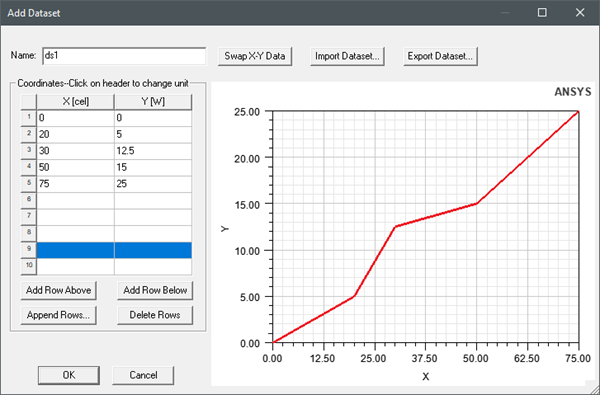Click the Add Row Above button
This screenshot has width=600, height=395.
pyautogui.click(x=59, y=291)
